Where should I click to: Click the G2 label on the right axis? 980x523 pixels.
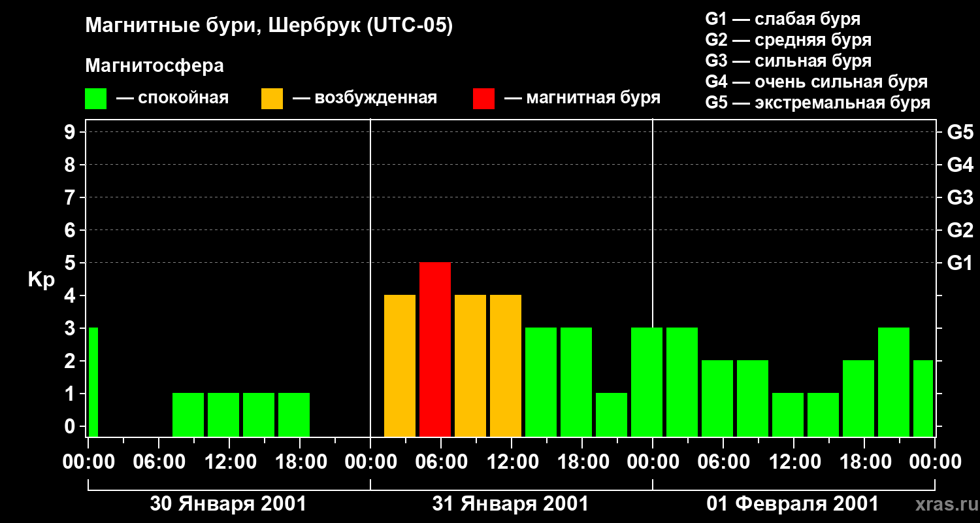(x=960, y=230)
